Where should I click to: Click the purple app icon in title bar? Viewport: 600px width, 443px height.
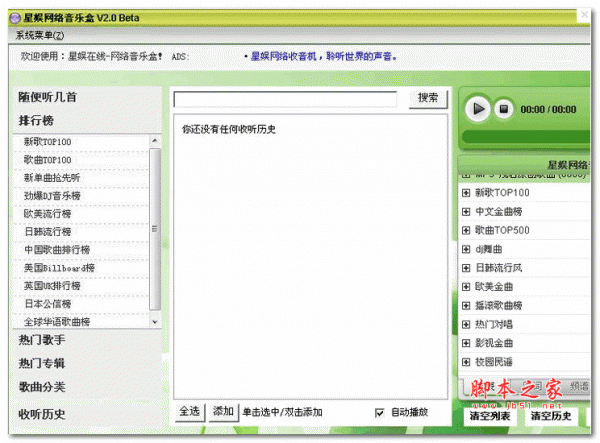15,18
